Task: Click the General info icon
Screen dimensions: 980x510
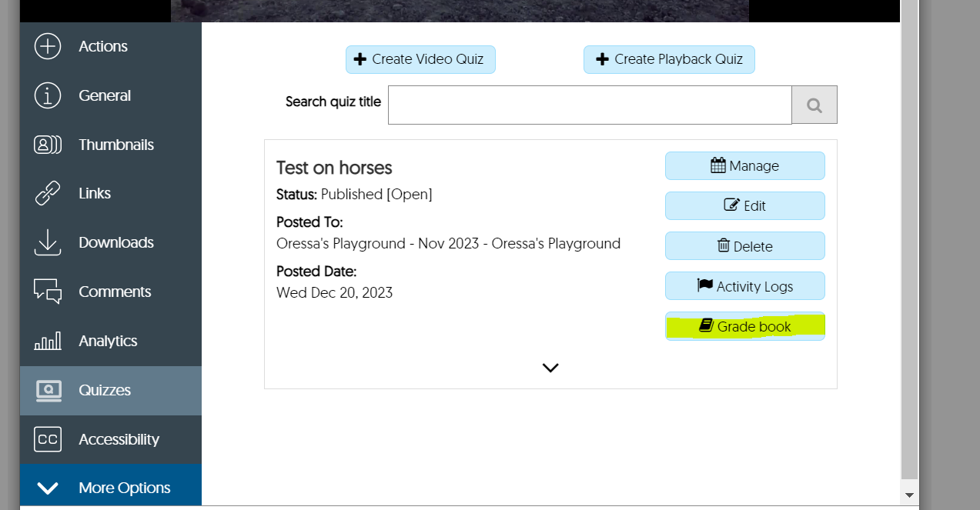Action: click(x=48, y=95)
